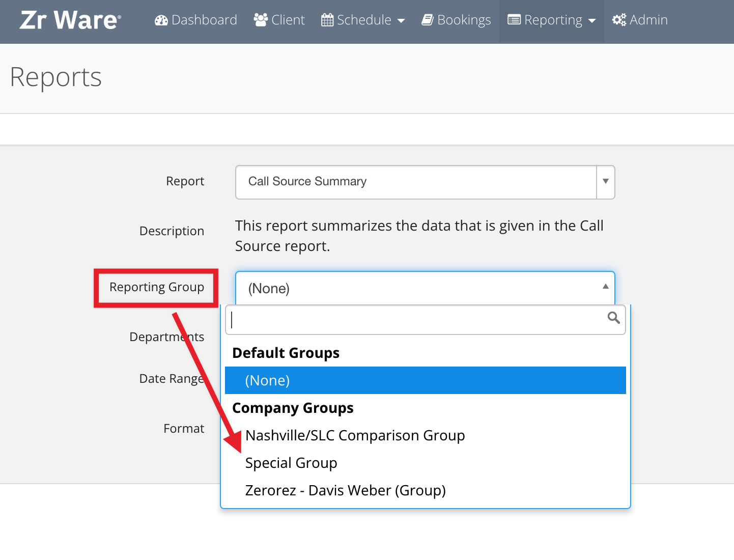Click the Reporting list icon
The width and height of the screenshot is (734, 560).
tap(514, 20)
